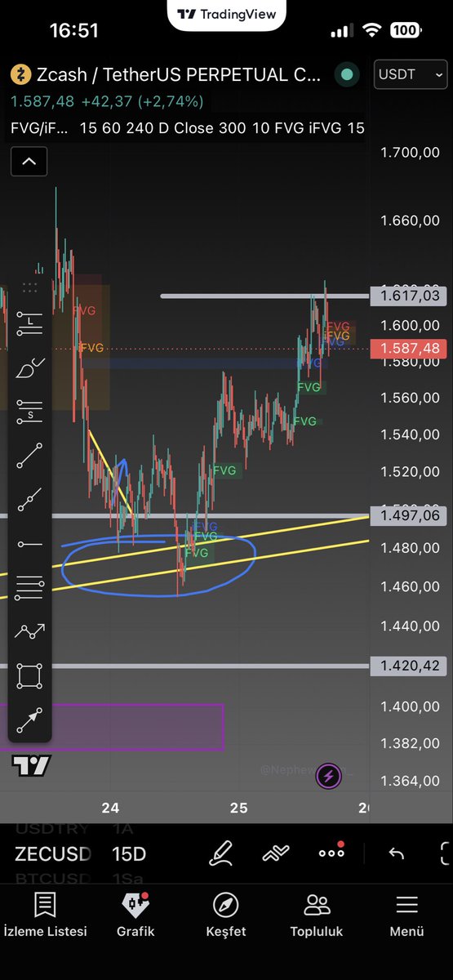Image resolution: width=453 pixels, height=980 pixels.
Task: Collapse the indicator legend chevron
Action: click(29, 162)
